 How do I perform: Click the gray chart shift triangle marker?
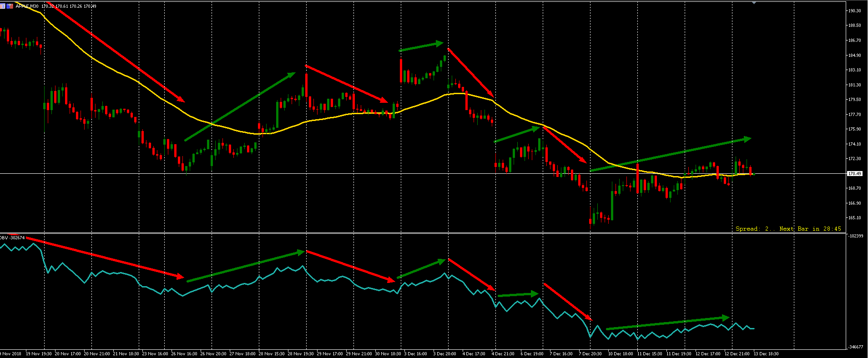[754, 3]
